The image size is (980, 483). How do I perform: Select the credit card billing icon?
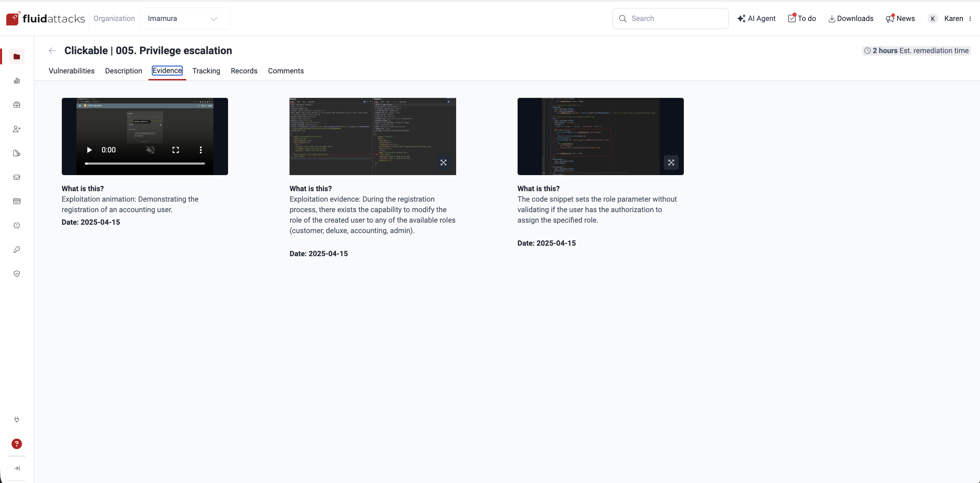(x=17, y=201)
